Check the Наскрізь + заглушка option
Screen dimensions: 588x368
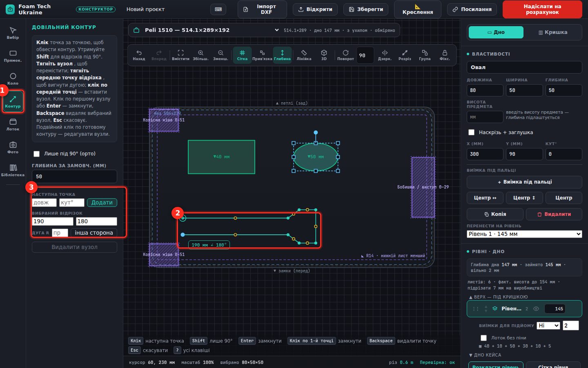coord(472,132)
